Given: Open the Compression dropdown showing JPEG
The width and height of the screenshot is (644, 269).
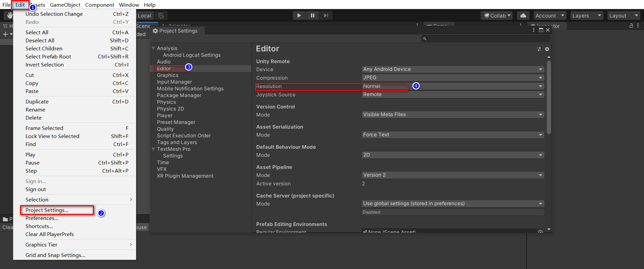Looking at the screenshot, I should coord(453,78).
